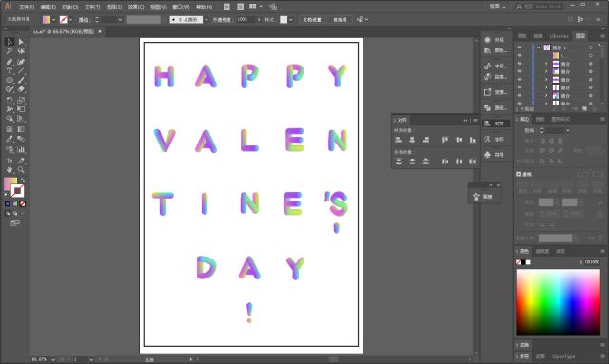The image size is (609, 364).
Task: Select the Hand tool
Action: pyautogui.click(x=10, y=170)
